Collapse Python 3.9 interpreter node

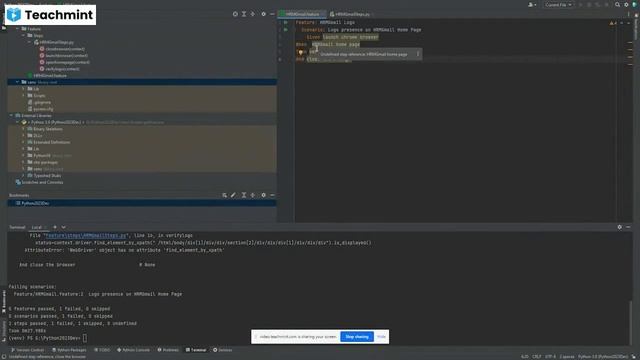pos(18,122)
